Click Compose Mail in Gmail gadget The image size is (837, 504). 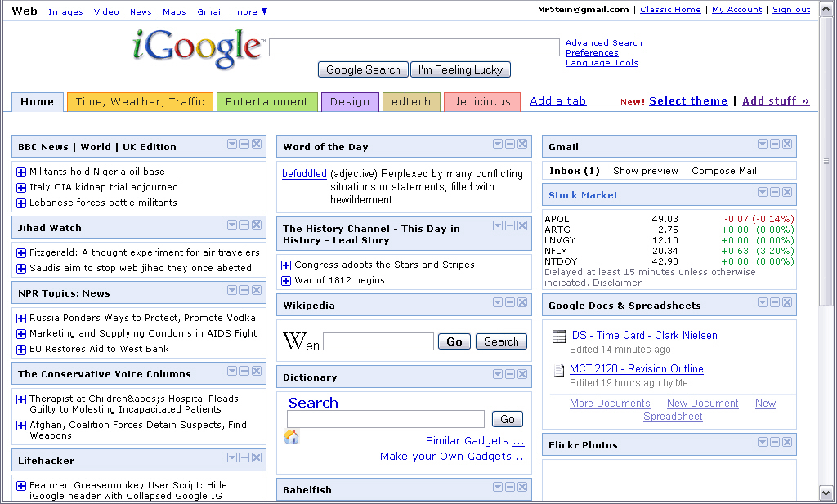(x=724, y=171)
